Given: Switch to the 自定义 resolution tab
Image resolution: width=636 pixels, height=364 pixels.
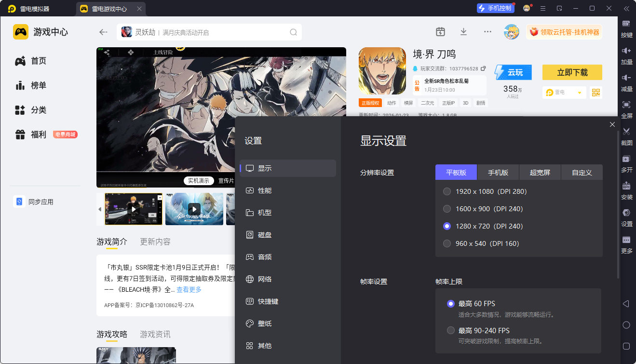Looking at the screenshot, I should 582,172.
